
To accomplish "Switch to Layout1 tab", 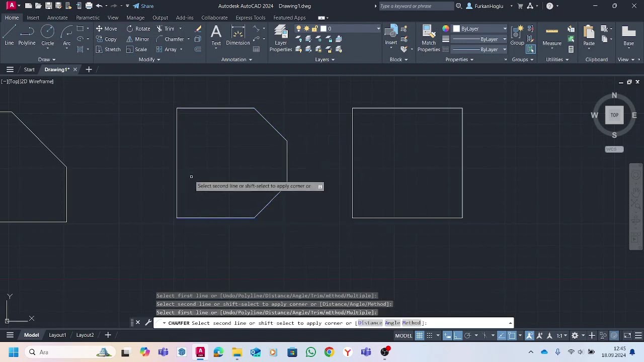I will 57,335.
